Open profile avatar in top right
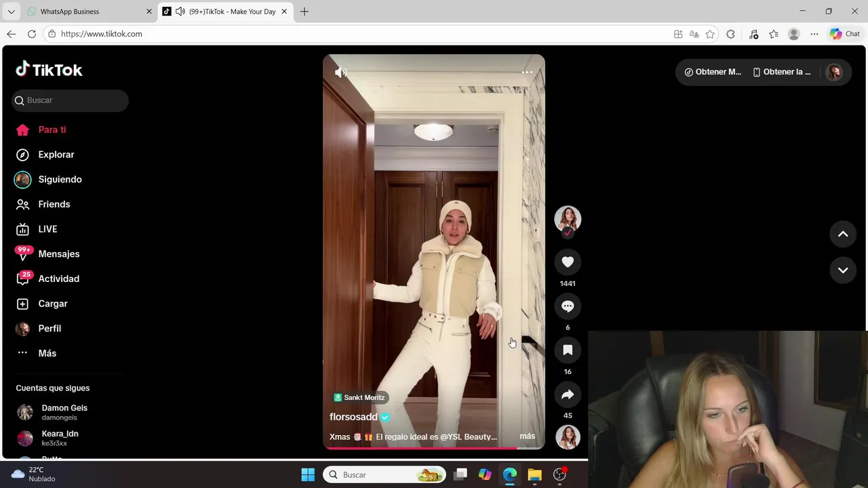The width and height of the screenshot is (868, 488). click(834, 72)
